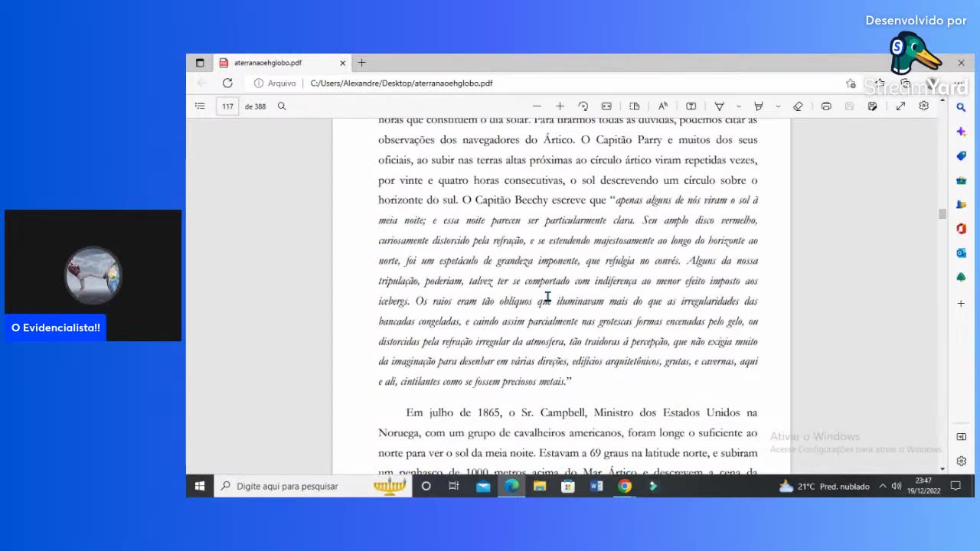
Task: Click the vertical scrollbar thumb
Action: 942,214
